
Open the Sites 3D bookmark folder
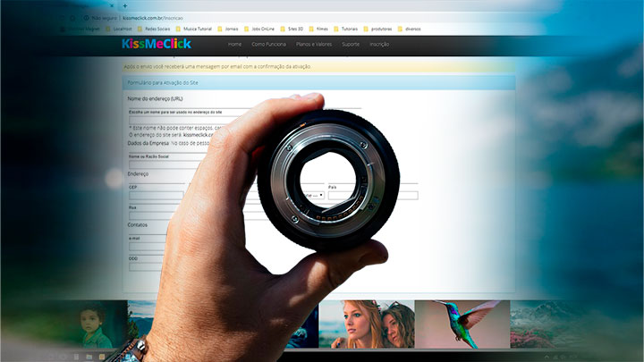292,29
